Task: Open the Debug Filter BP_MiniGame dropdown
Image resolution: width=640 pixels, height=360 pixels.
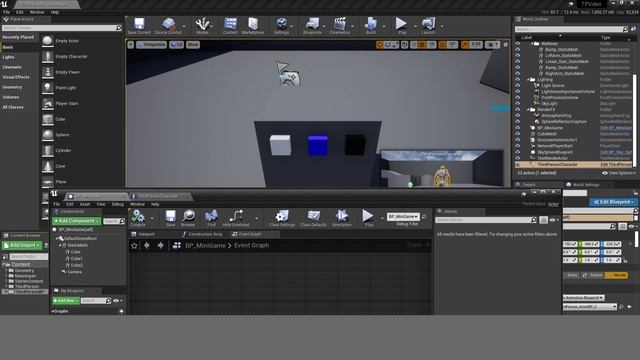Action: (x=403, y=216)
